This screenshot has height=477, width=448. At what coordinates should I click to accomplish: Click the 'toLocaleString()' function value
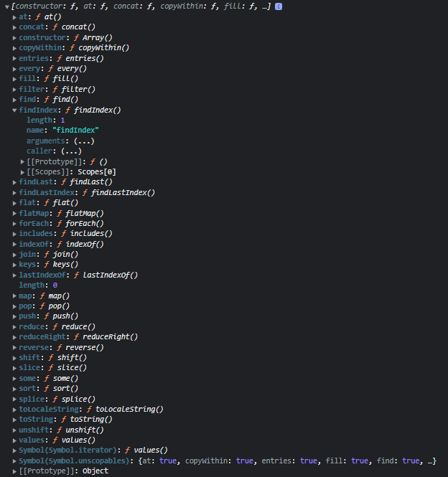pos(129,409)
